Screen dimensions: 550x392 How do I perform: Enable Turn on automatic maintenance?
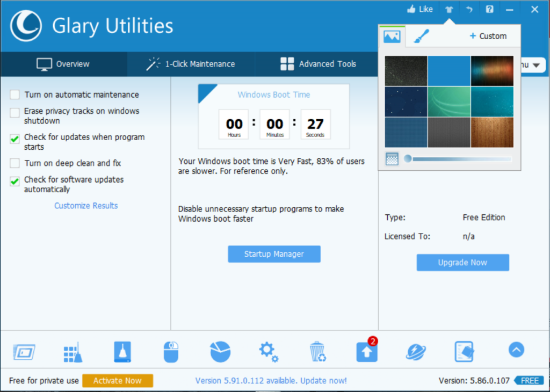pos(15,94)
